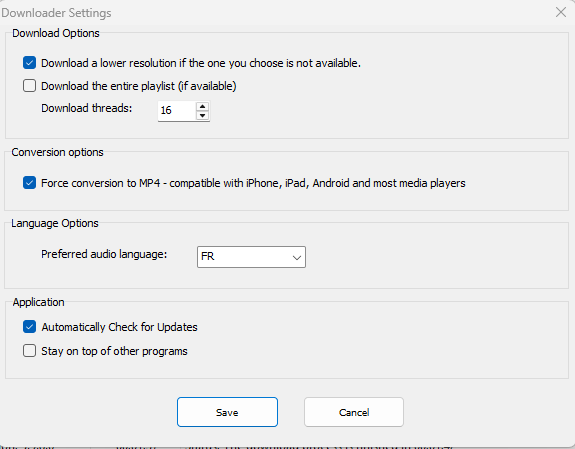Image resolution: width=575 pixels, height=449 pixels.
Task: Click the 'Automatically Check for Updates' label text
Action: click(120, 327)
